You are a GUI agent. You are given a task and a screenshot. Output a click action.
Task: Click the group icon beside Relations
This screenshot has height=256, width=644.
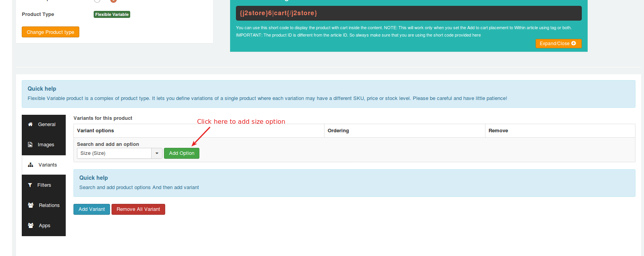tap(31, 205)
